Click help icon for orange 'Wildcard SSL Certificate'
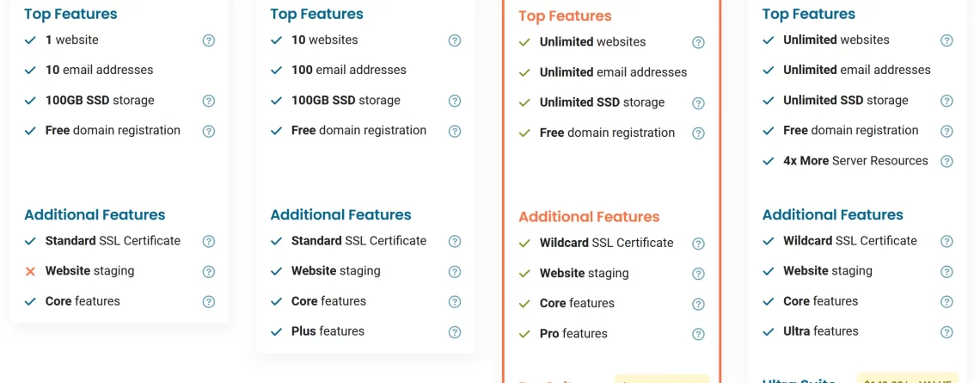980x383 pixels. (x=698, y=244)
